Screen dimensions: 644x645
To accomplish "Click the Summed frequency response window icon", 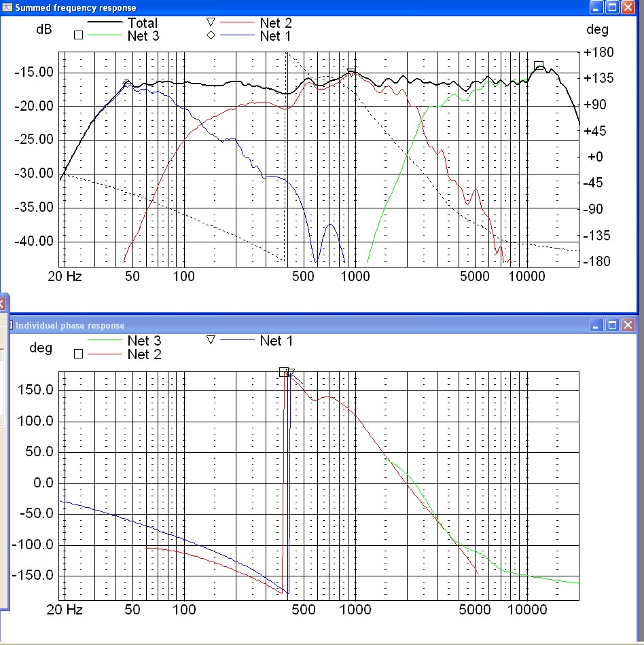I will tap(7, 7).
